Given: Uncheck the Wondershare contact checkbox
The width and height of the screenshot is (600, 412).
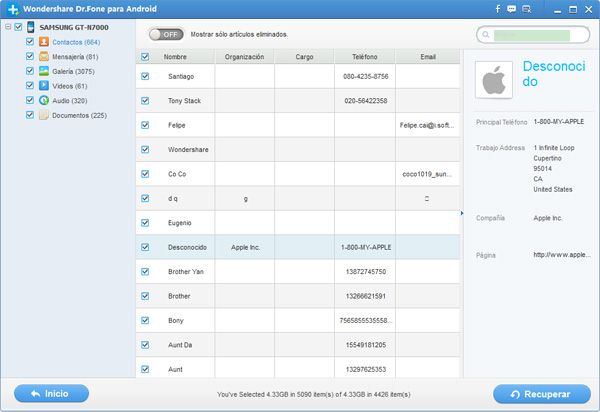Looking at the screenshot, I should tap(145, 150).
